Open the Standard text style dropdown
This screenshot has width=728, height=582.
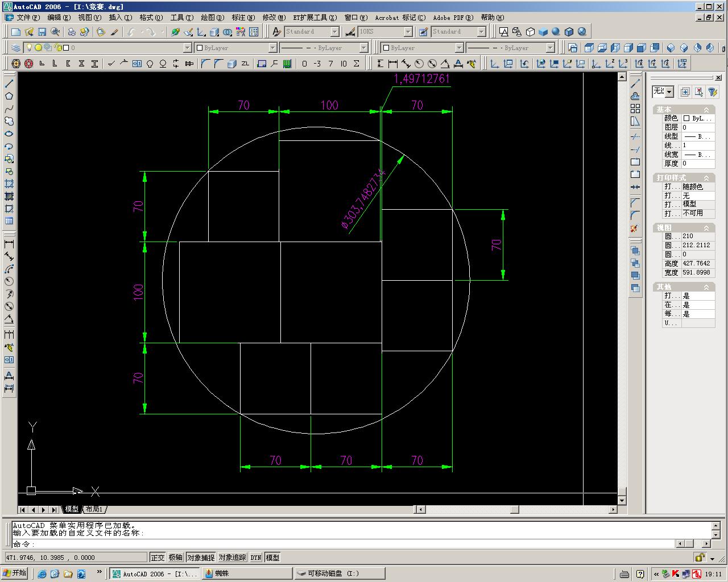click(x=334, y=32)
